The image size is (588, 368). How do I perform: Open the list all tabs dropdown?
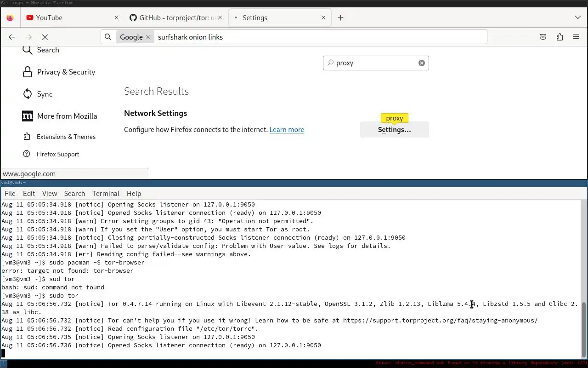pyautogui.click(x=578, y=17)
